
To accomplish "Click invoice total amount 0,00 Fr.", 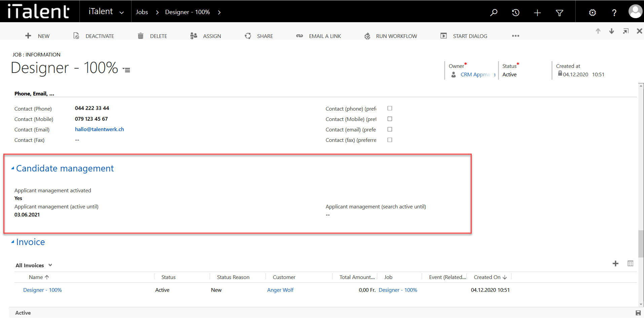I will coord(367,290).
